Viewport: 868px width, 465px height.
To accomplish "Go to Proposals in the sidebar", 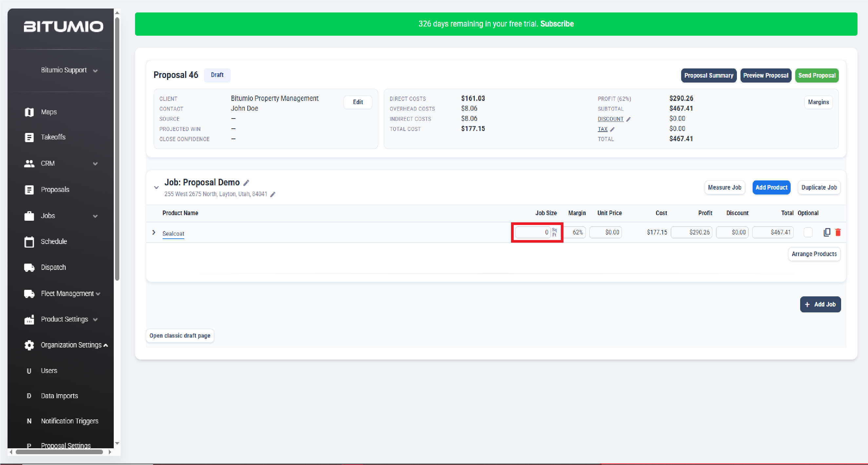I will click(55, 190).
